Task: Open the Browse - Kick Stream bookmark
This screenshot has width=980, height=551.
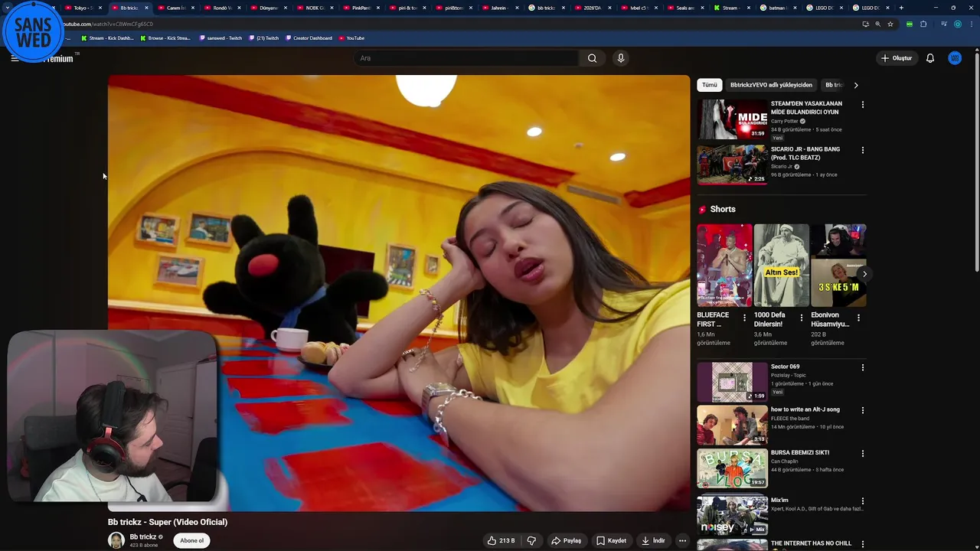Action: pyautogui.click(x=165, y=38)
